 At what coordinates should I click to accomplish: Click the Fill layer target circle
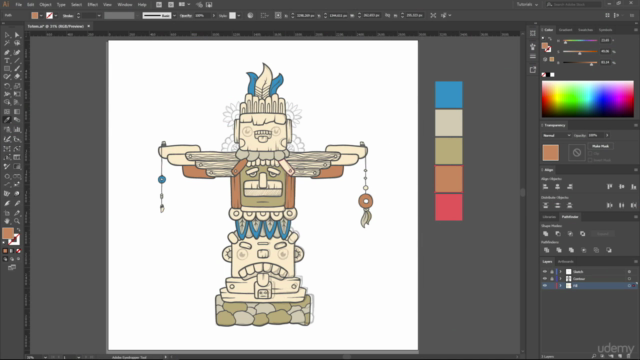pos(629,286)
